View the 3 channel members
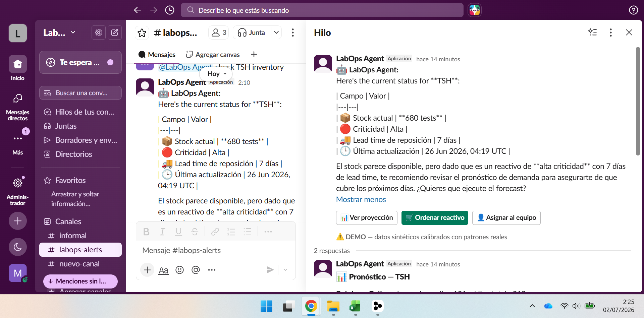 point(219,33)
